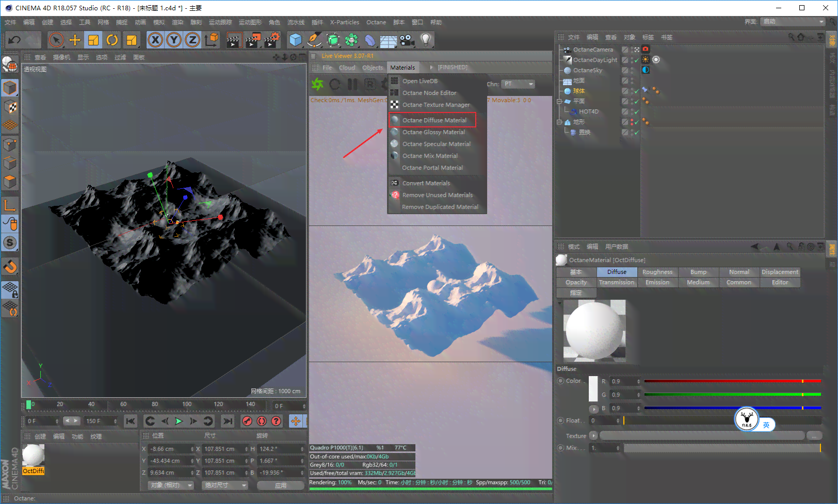The height and width of the screenshot is (504, 838).
Task: Open render settings clapperboard gear icon
Action: tap(272, 40)
